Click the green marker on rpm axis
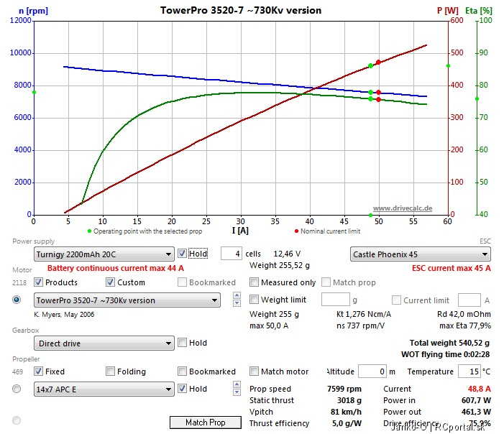504x434 pixels. pos(34,93)
